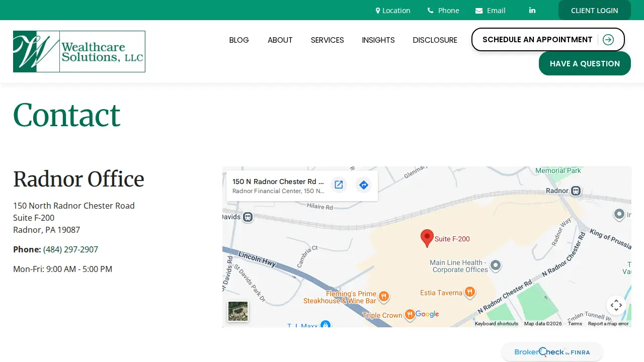Click Radnor train station icon on map
Image resolution: width=644 pixels, height=362 pixels.
tap(576, 191)
